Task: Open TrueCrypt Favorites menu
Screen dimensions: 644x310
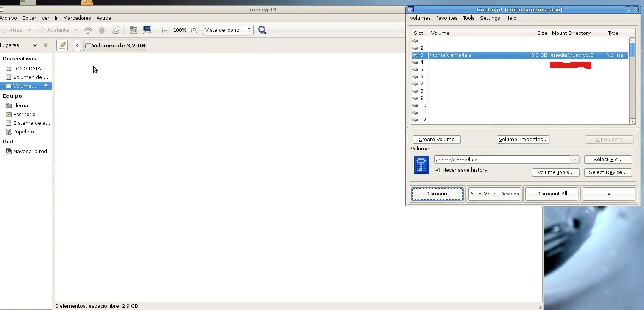Action: point(447,18)
